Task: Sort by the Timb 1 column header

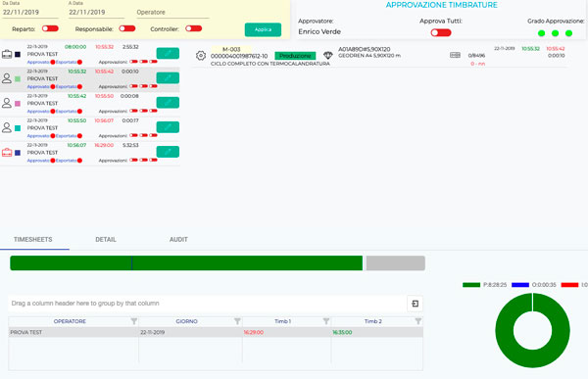Action: [x=283, y=321]
